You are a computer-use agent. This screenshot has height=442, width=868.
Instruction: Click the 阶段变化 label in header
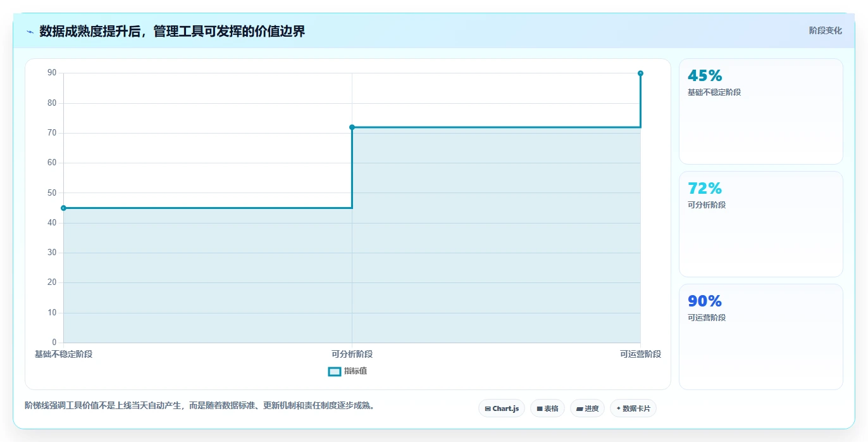825,30
